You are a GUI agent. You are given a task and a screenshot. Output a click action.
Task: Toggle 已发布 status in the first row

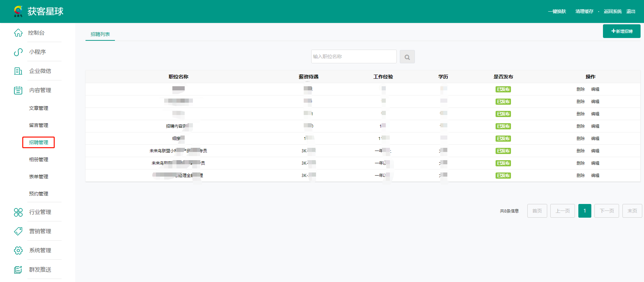[x=503, y=89]
